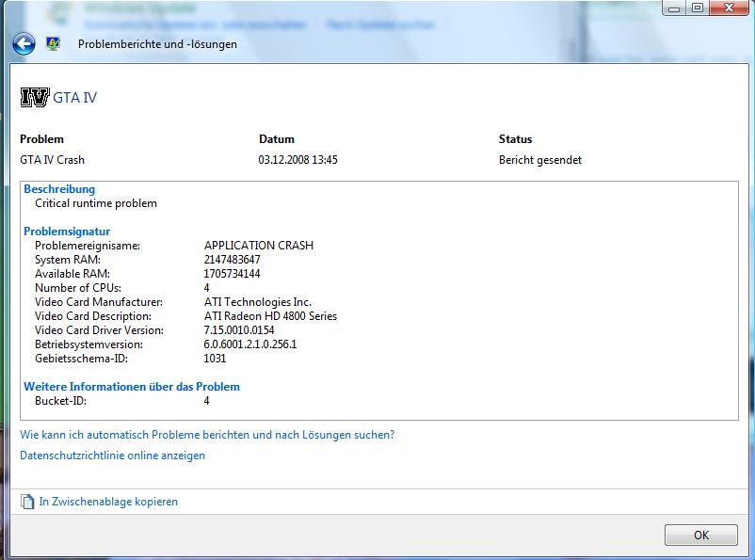Viewport: 755px width, 560px height.
Task: Click the 'Video Card Driver Version:' label
Action: tap(99, 330)
